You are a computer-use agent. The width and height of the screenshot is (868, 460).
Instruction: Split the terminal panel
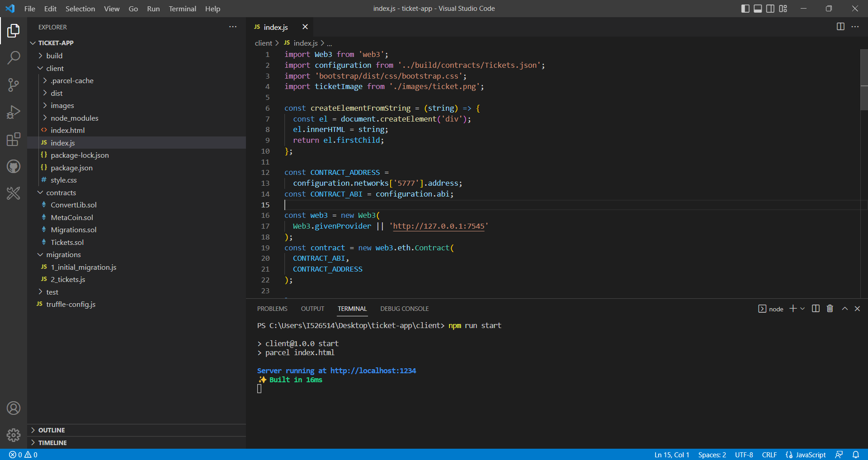click(816, 309)
